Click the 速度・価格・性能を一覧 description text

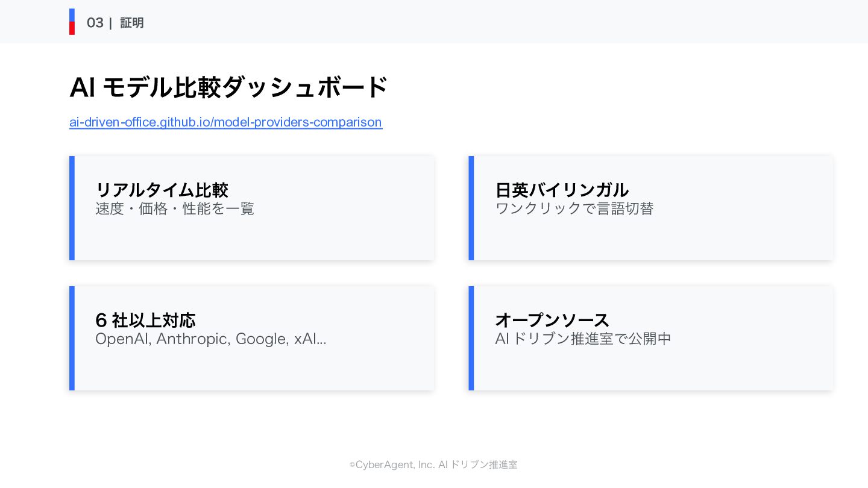pos(175,209)
